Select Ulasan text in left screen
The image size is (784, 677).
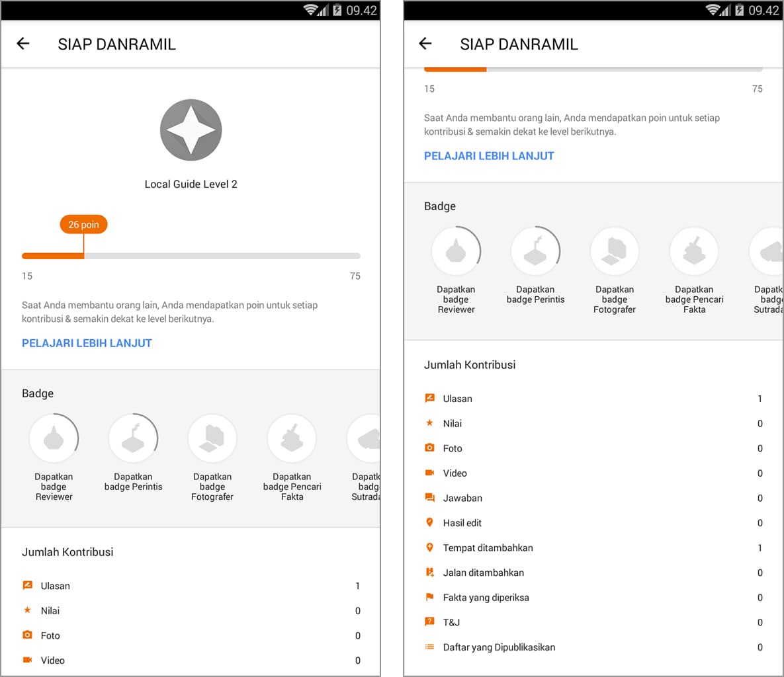[56, 586]
